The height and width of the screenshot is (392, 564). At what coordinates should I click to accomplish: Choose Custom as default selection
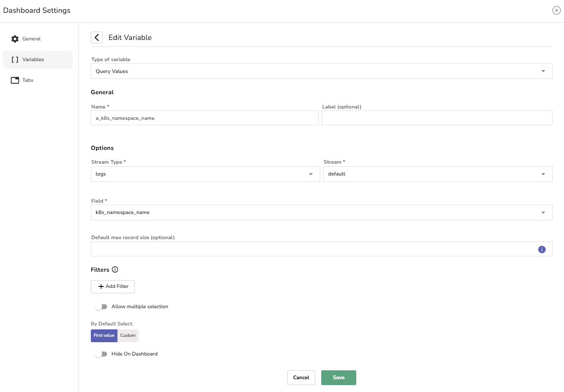click(x=128, y=335)
